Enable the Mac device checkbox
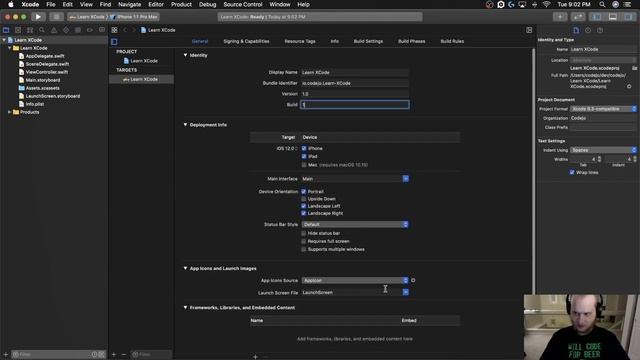The height and width of the screenshot is (360, 640). [304, 165]
